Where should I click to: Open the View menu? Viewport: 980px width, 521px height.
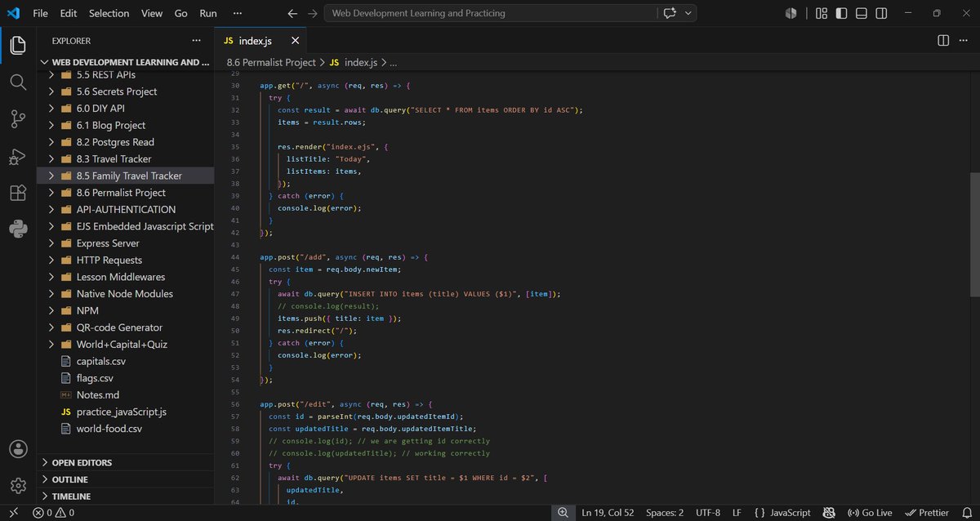152,13
